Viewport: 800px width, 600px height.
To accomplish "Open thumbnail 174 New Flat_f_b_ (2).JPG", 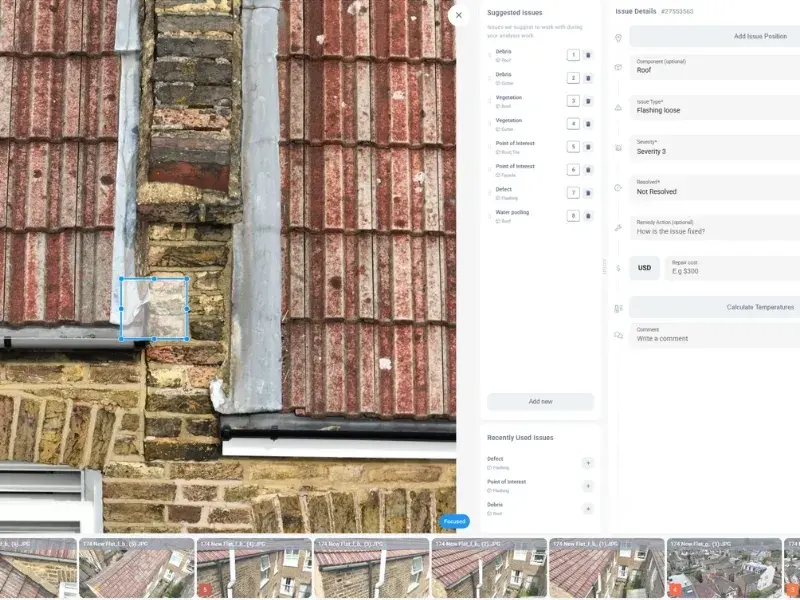I will point(489,568).
